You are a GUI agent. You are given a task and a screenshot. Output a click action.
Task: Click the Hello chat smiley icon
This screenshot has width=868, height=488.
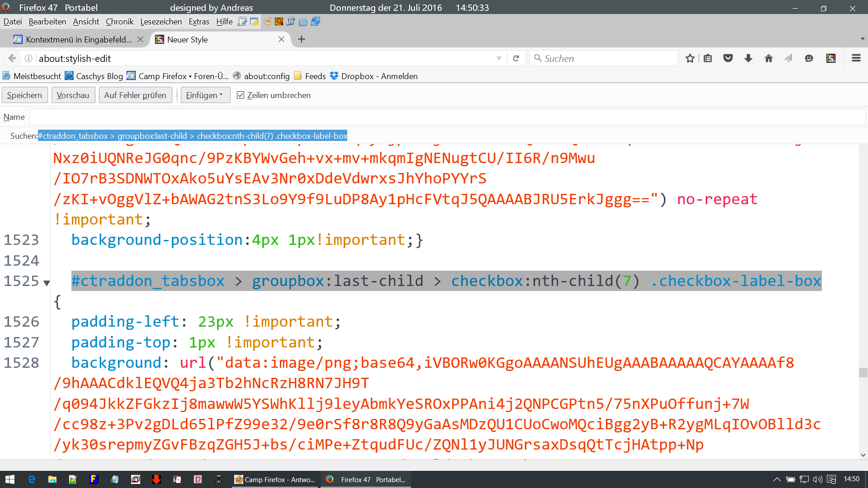[809, 58]
